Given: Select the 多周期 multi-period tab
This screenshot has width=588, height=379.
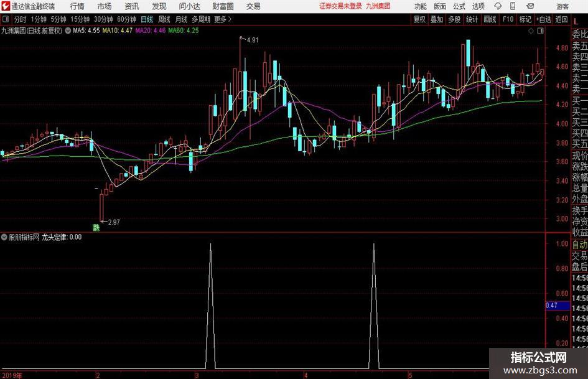Looking at the screenshot, I should click(201, 19).
